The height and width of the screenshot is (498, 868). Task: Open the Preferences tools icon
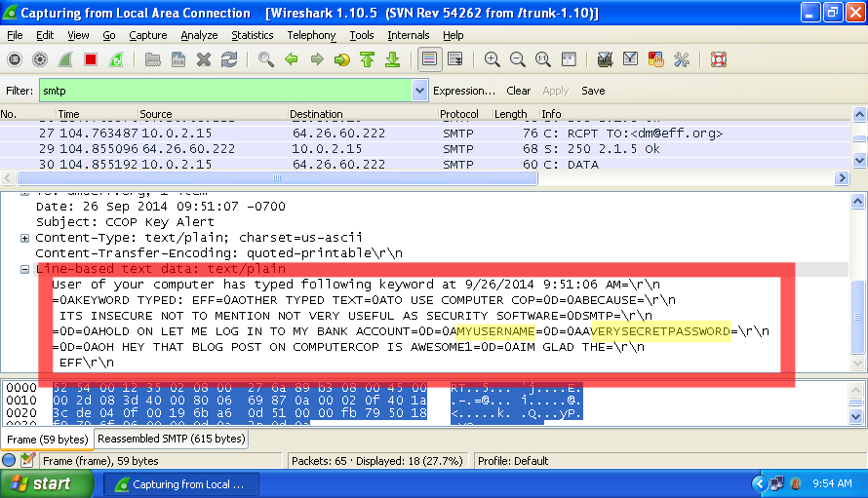681,59
